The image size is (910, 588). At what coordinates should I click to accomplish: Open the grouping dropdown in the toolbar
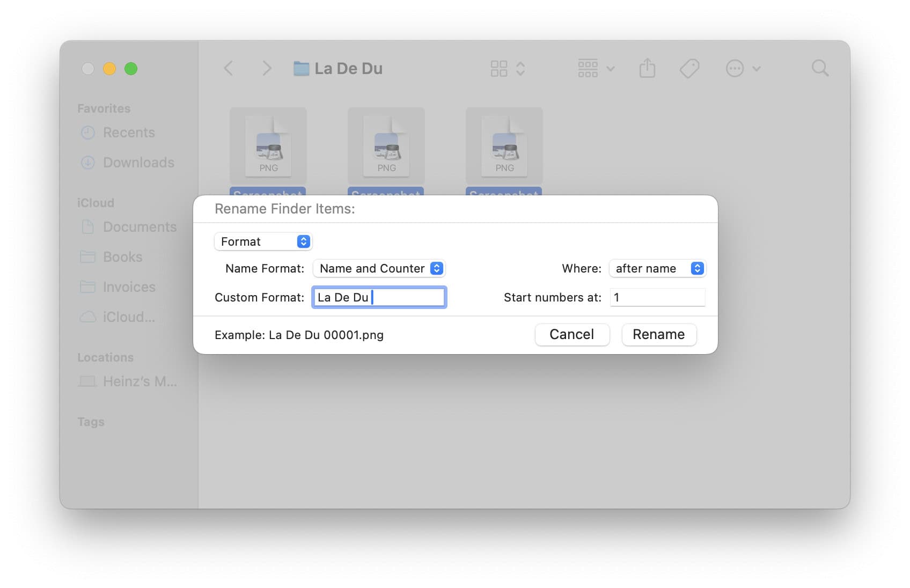coord(595,68)
